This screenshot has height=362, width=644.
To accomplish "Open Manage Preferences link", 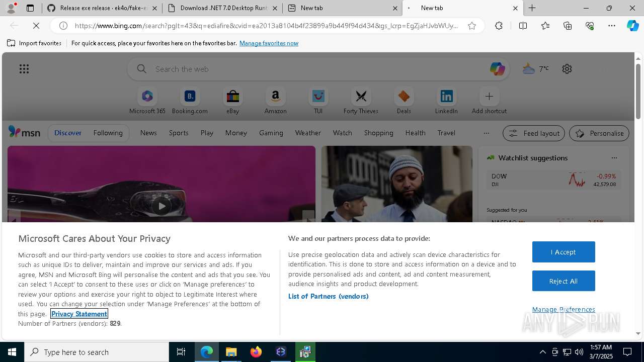I will point(563,309).
